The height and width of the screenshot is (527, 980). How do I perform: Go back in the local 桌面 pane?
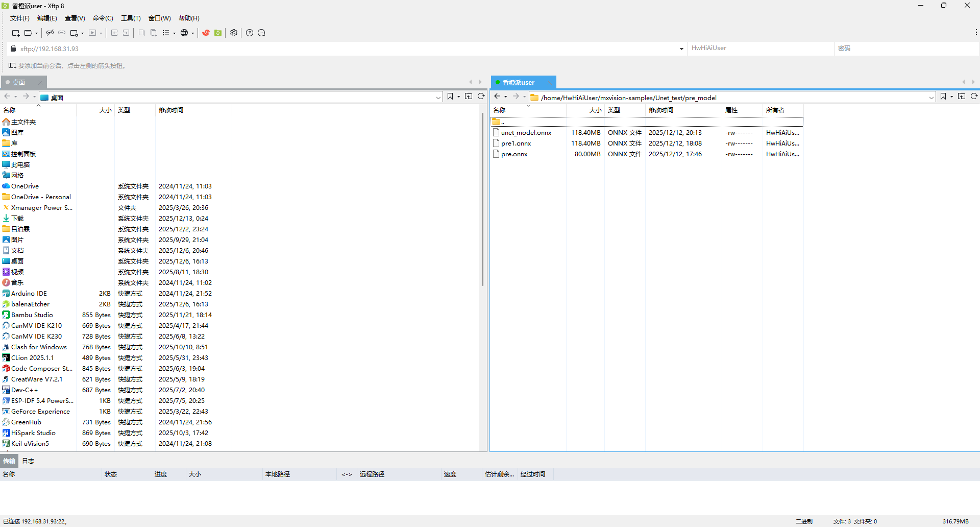click(7, 97)
